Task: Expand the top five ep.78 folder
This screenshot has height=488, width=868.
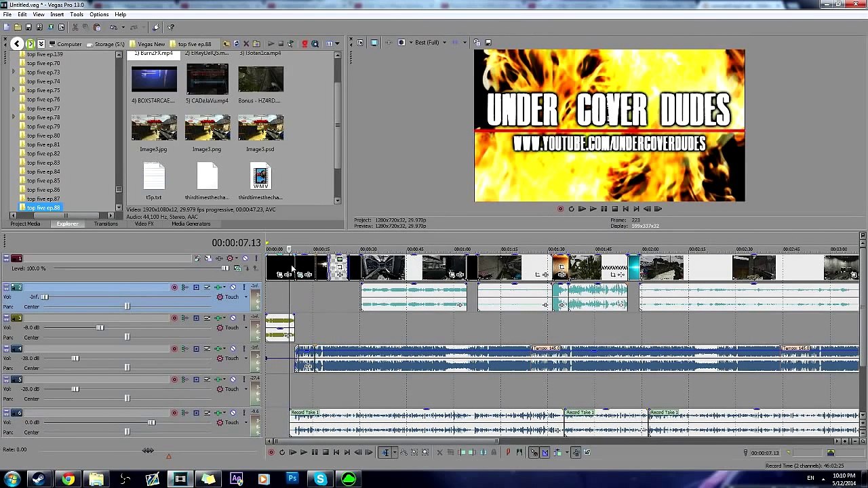Action: tap(14, 117)
